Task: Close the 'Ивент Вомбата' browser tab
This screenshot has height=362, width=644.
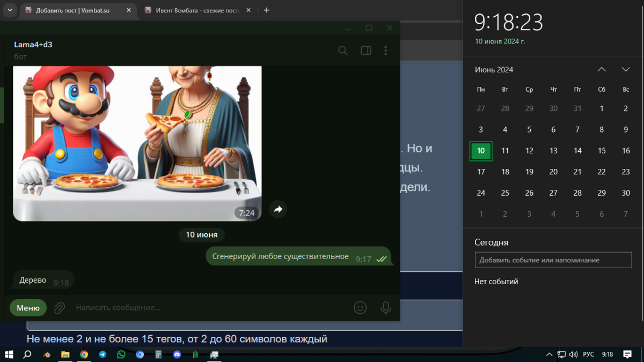Action: [248, 10]
